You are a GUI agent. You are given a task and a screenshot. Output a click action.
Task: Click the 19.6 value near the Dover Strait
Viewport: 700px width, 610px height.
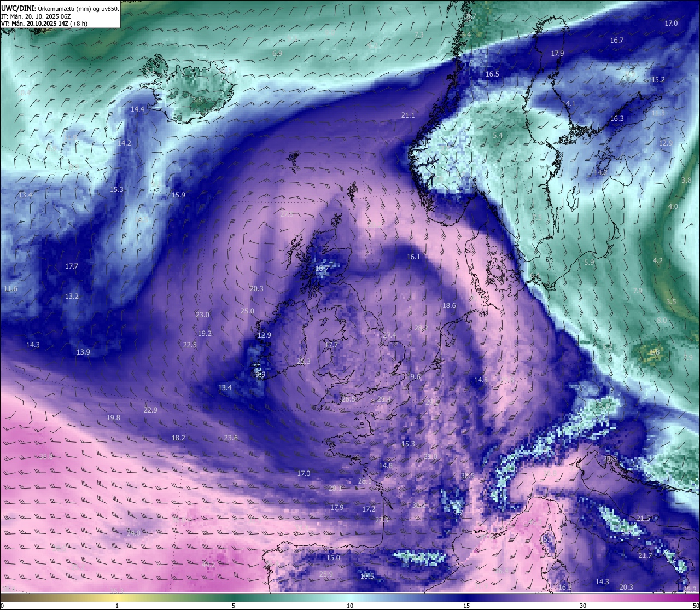coord(413,376)
